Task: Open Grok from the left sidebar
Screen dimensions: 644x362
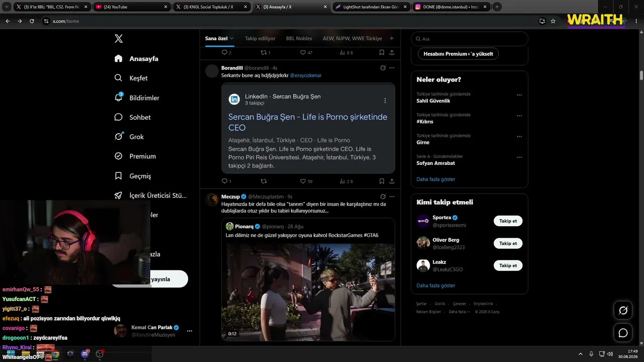Action: click(129, 137)
